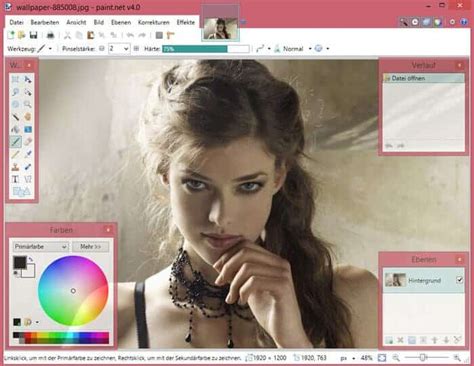The image size is (474, 366).
Task: Select the Paintbrush tool in the toolbox
Action: 15,142
